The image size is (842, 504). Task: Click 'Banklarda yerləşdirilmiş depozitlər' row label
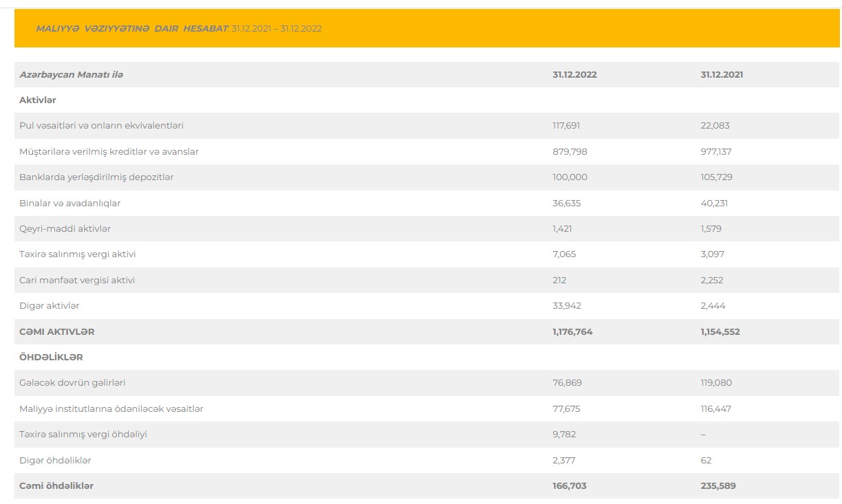pos(96,177)
